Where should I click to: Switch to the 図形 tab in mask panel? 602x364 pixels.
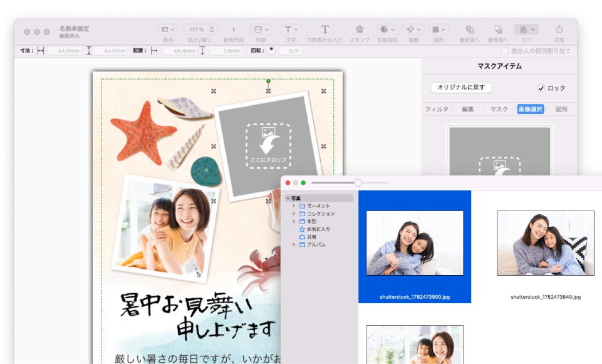562,109
